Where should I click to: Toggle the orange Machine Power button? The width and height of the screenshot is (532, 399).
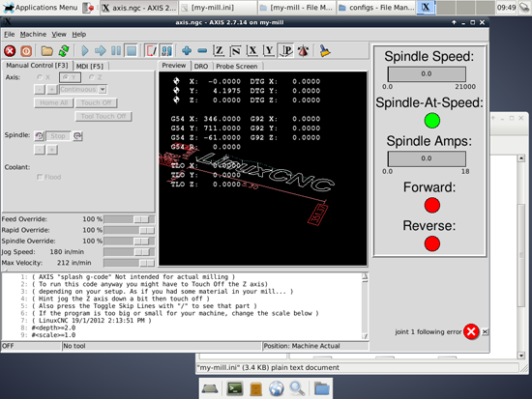26,51
